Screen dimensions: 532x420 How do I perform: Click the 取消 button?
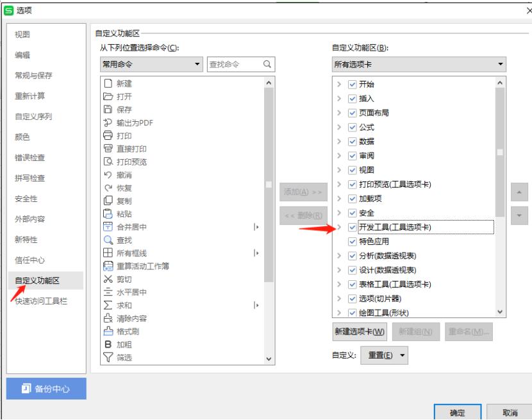(x=510, y=412)
